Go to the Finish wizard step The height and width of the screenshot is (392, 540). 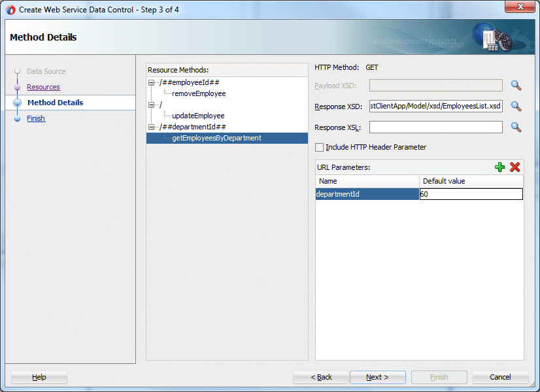pyautogui.click(x=36, y=118)
